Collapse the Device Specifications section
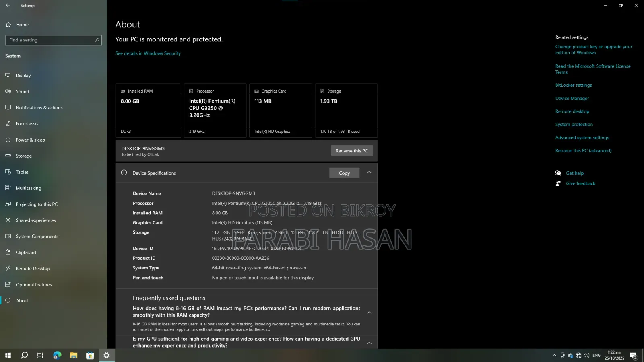Image resolution: width=644 pixels, height=362 pixels. 369,173
